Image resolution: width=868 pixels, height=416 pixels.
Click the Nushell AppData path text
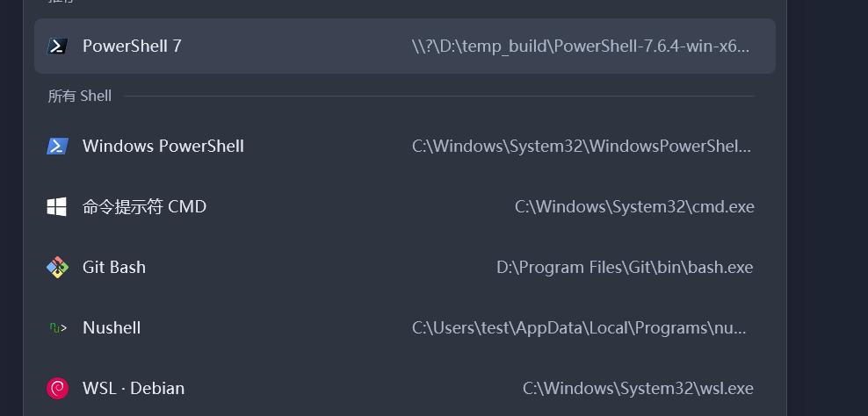click(580, 328)
